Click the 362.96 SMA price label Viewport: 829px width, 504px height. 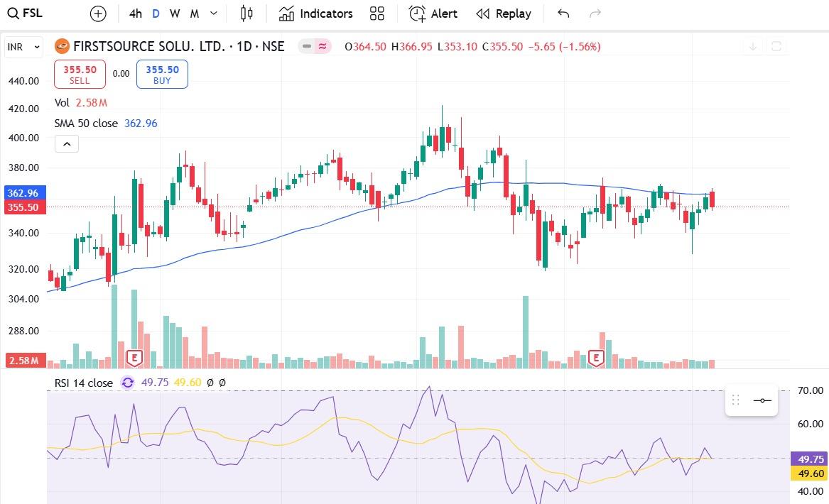click(25, 193)
